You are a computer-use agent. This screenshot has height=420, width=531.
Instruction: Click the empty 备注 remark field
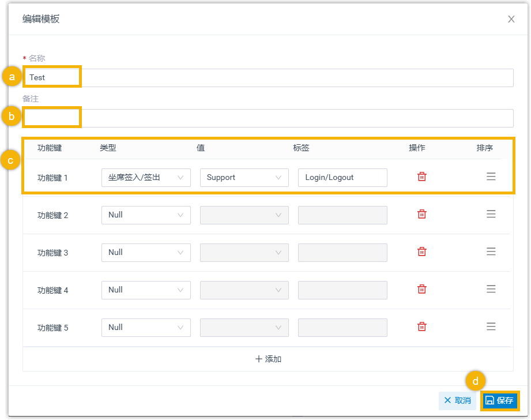point(268,118)
